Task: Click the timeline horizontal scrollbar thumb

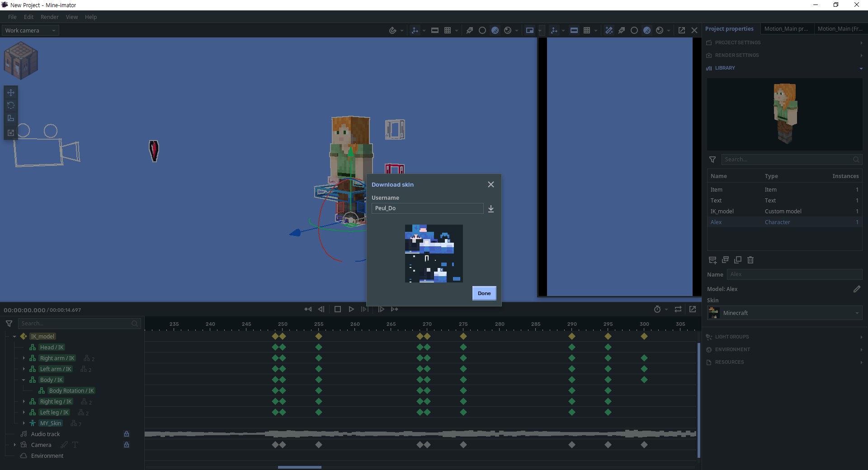Action: [x=300, y=467]
